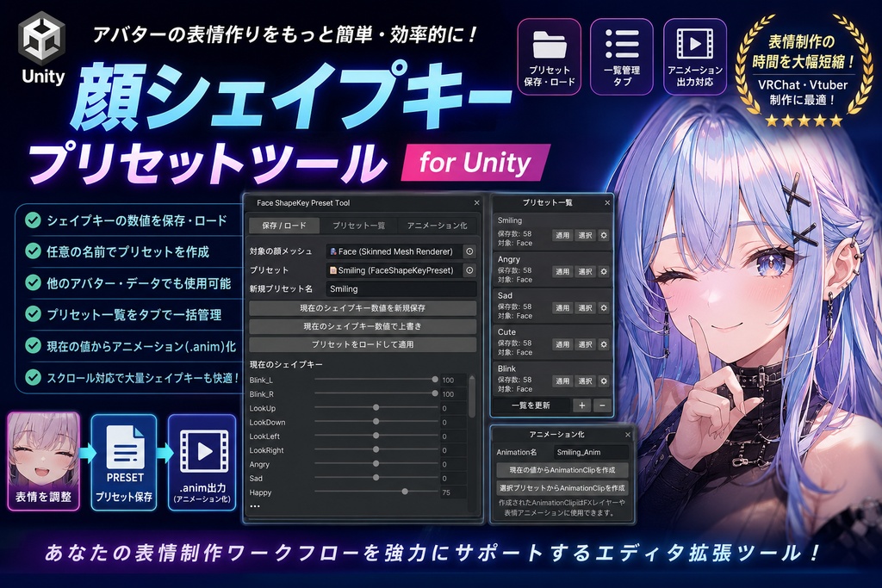Close the プリセット一覧 panel
Image resolution: width=882 pixels, height=588 pixels.
pos(607,202)
